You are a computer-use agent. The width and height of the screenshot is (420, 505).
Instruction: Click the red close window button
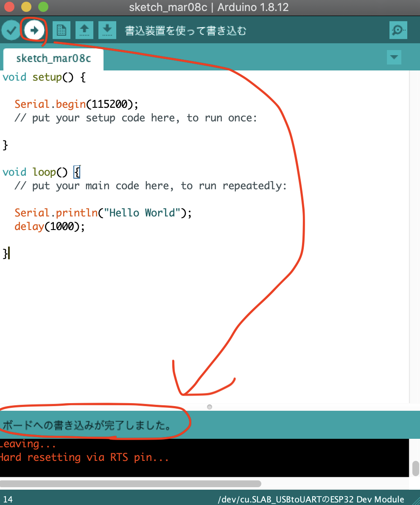[x=9, y=7]
